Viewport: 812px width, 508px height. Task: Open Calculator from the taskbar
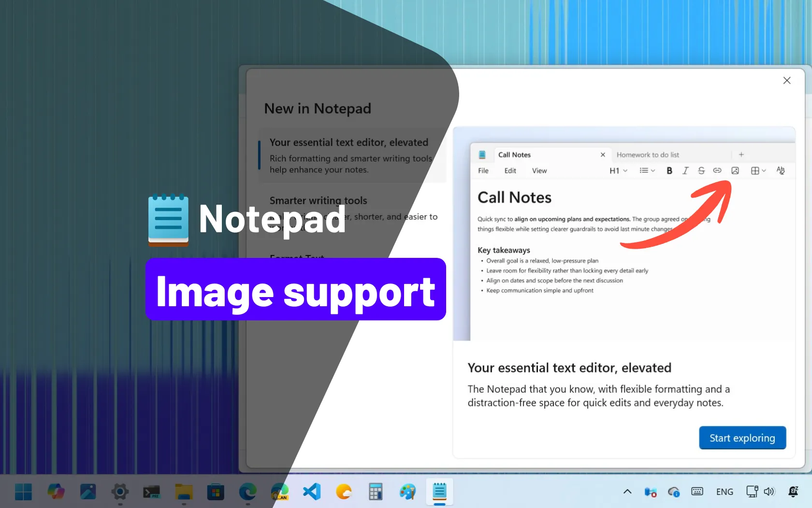coord(376,492)
